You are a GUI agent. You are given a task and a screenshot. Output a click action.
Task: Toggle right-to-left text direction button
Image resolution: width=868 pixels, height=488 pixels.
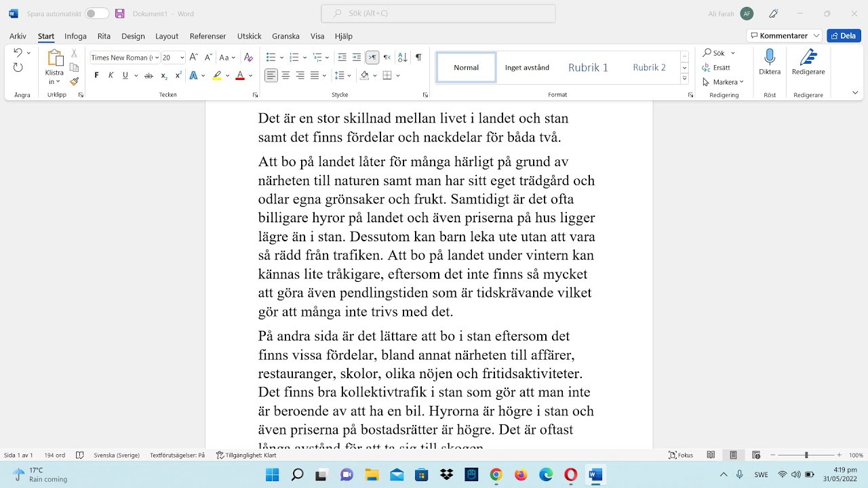[x=387, y=58]
